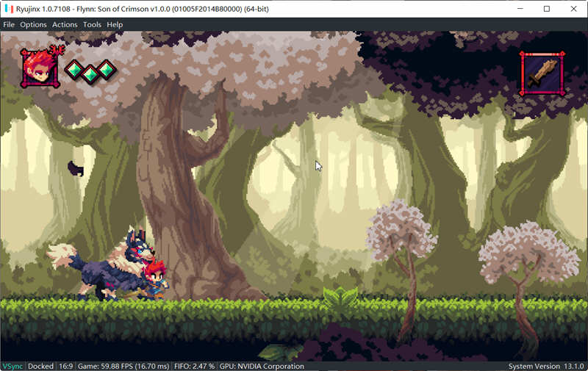The height and width of the screenshot is (371, 588).
Task: Click the green fern plant on ground
Action: tap(340, 298)
